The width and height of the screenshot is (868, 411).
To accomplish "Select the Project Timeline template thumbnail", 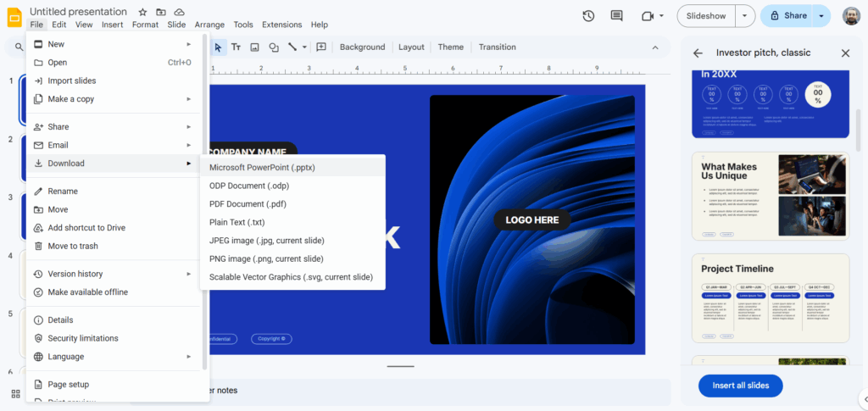I will point(771,297).
